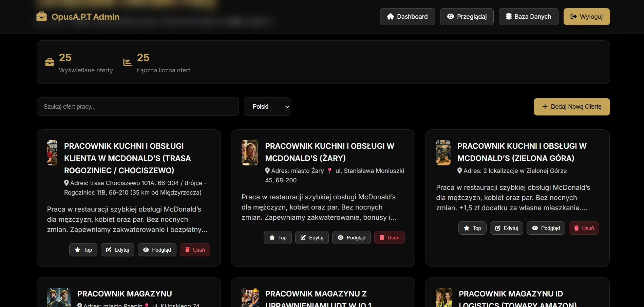
Task: Mark the McDonald's Zielona Góra offer as Top
Action: [x=472, y=228]
